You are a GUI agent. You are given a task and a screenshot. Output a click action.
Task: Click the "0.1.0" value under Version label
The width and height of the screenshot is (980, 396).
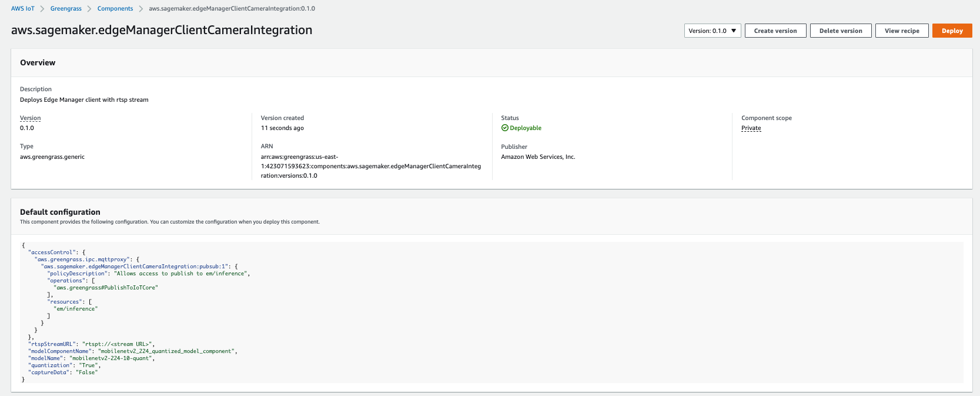click(x=27, y=128)
